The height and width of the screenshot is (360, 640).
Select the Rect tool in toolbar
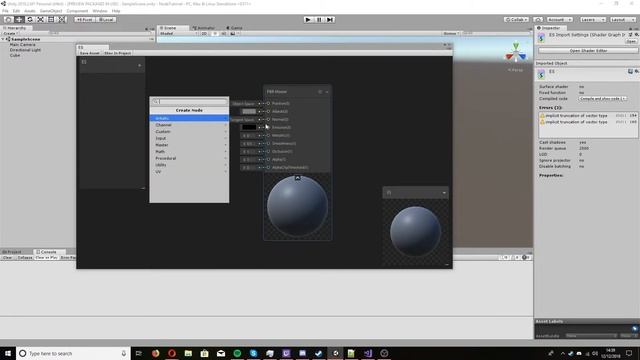(x=51, y=20)
